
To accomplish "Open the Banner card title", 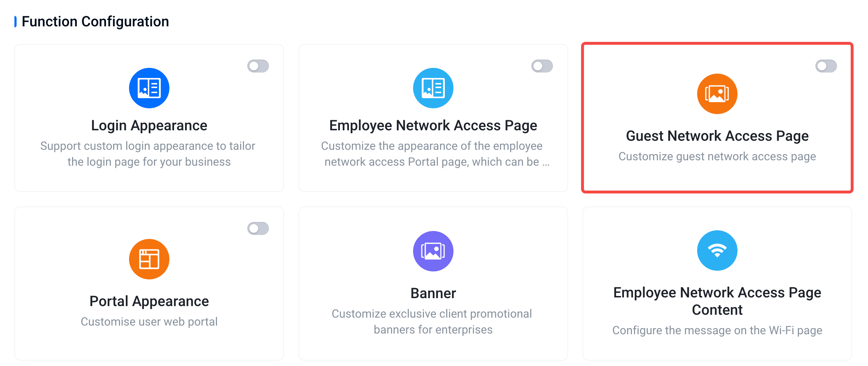I will 433,293.
